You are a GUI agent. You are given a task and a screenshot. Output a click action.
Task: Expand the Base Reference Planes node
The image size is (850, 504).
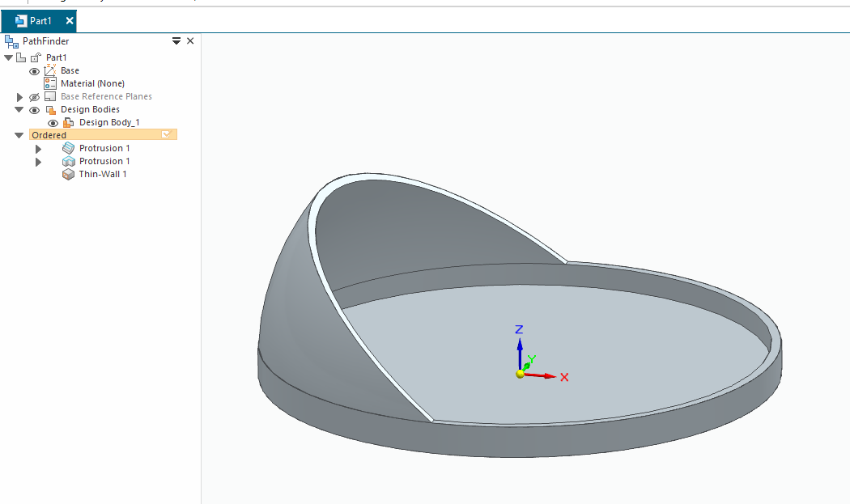20,97
